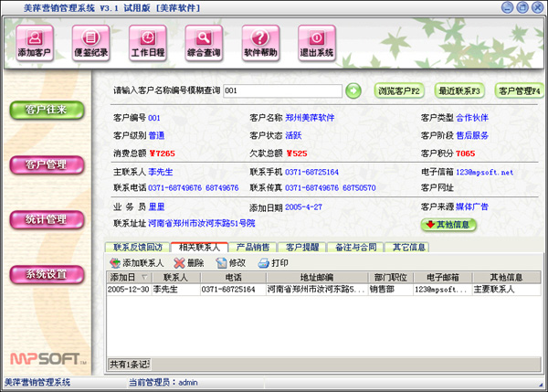Click the 删除 delete contact button
Viewport: 548px width, 392px height.
[x=189, y=263]
